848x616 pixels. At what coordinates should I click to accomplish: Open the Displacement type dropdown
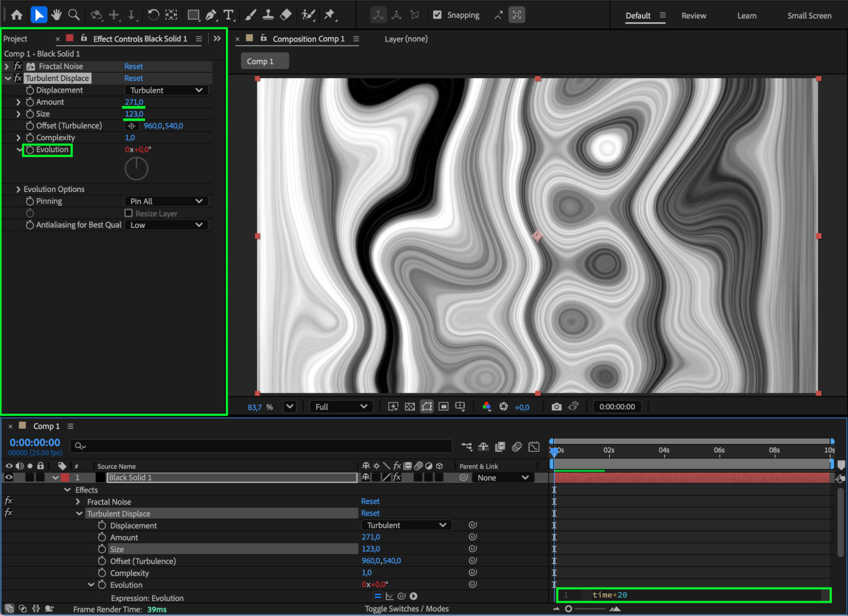pos(166,90)
